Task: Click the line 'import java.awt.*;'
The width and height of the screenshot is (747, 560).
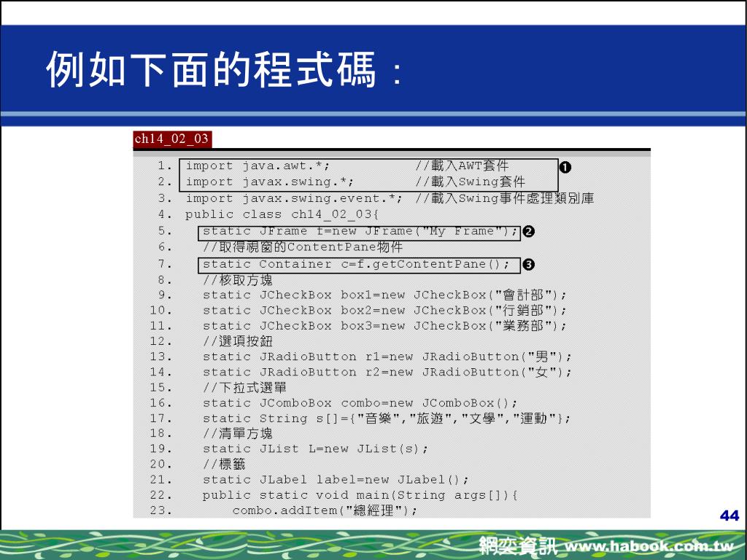Action: 258,166
